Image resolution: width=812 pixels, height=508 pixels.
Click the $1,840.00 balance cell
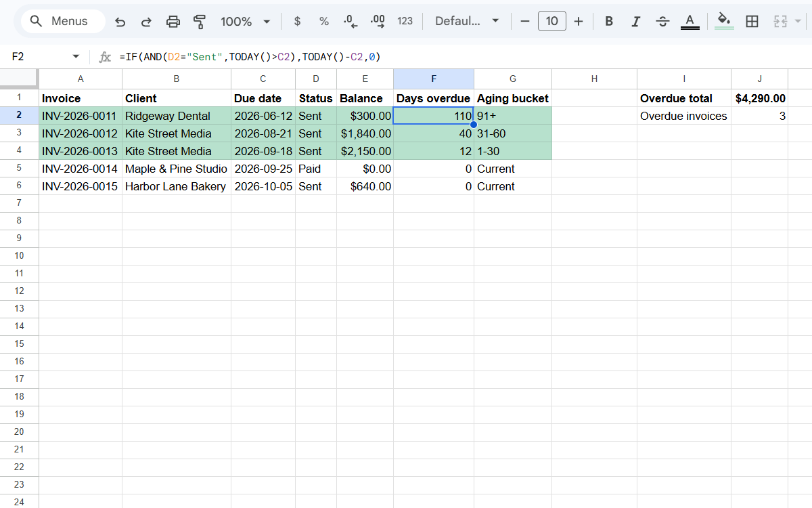(x=365, y=133)
